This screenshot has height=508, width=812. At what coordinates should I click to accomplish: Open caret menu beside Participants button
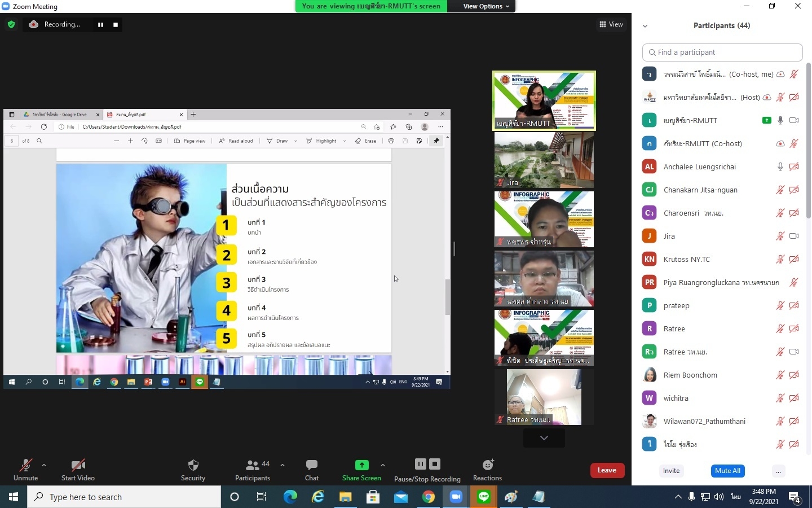click(283, 465)
